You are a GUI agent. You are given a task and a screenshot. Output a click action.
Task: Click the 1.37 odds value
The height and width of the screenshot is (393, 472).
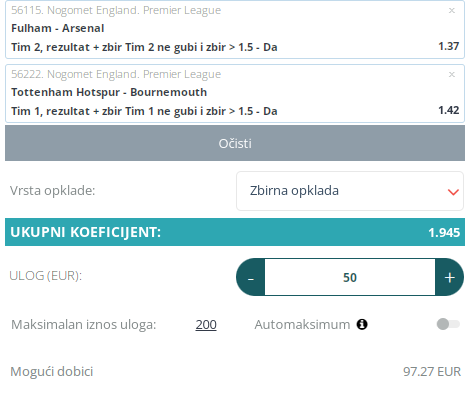pyautogui.click(x=449, y=46)
